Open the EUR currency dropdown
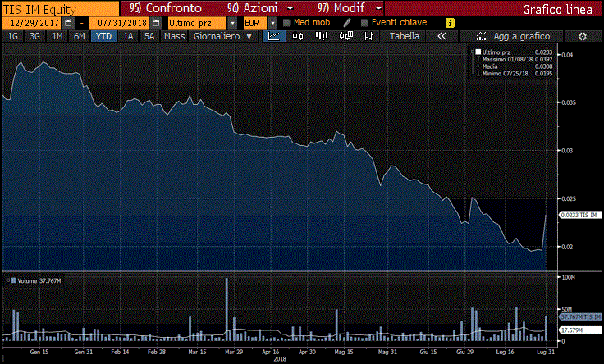Viewport: 604px width, 364px height. 272,23
